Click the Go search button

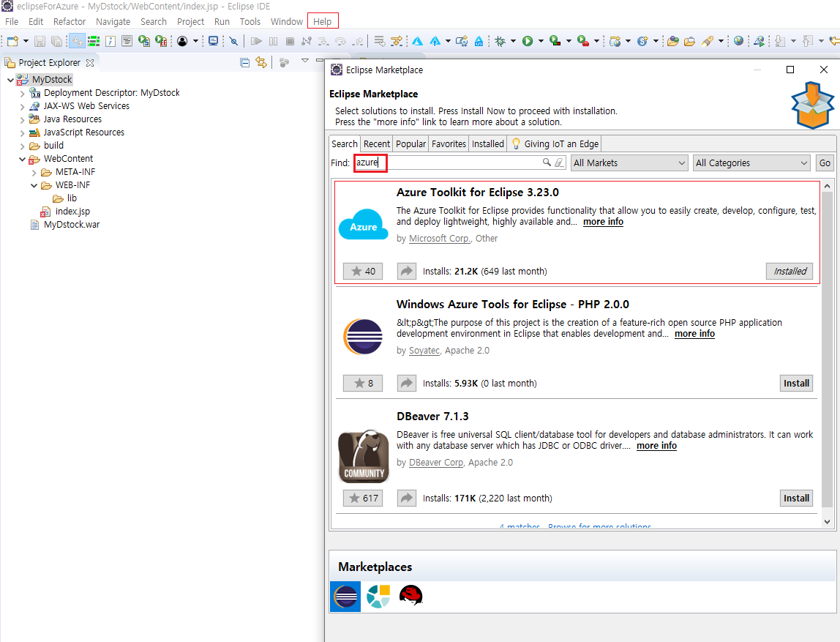click(x=825, y=163)
